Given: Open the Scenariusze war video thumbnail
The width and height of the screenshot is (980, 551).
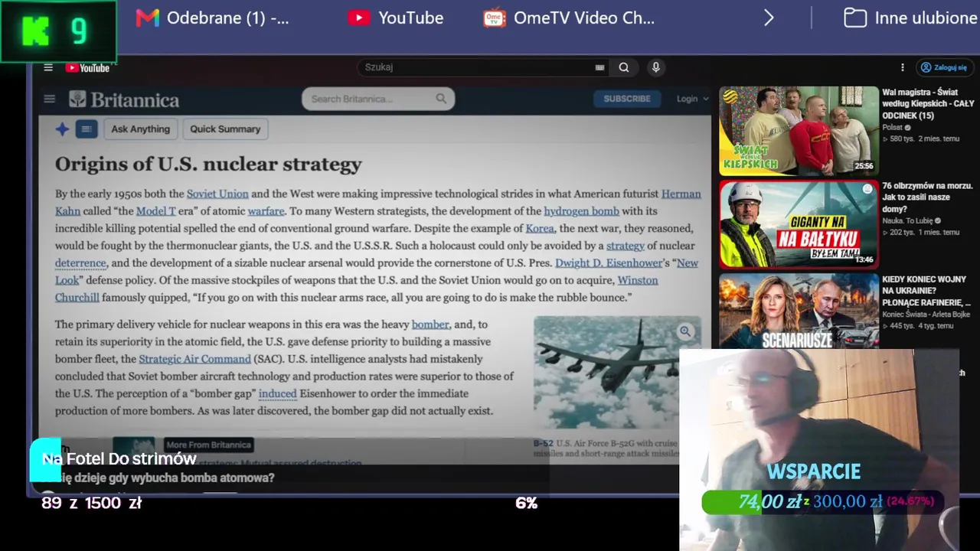Looking at the screenshot, I should [799, 311].
